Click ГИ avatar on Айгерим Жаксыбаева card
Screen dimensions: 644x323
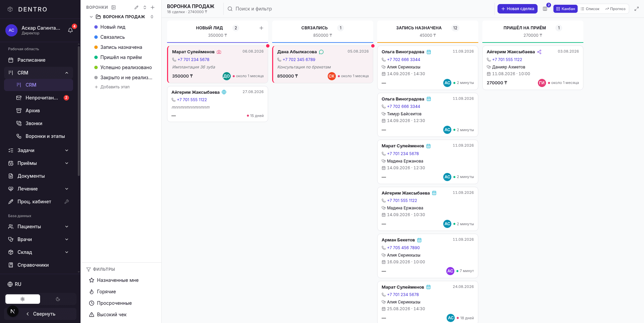(x=542, y=83)
